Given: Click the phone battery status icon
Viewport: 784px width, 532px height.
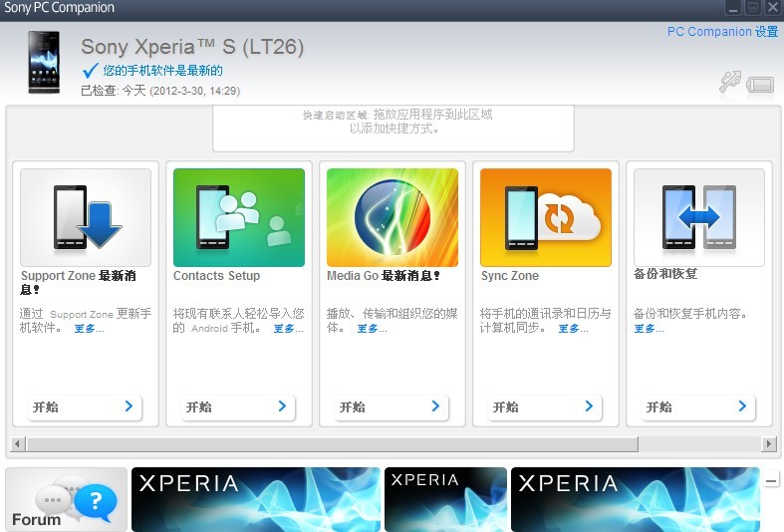Looking at the screenshot, I should pyautogui.click(x=760, y=84).
